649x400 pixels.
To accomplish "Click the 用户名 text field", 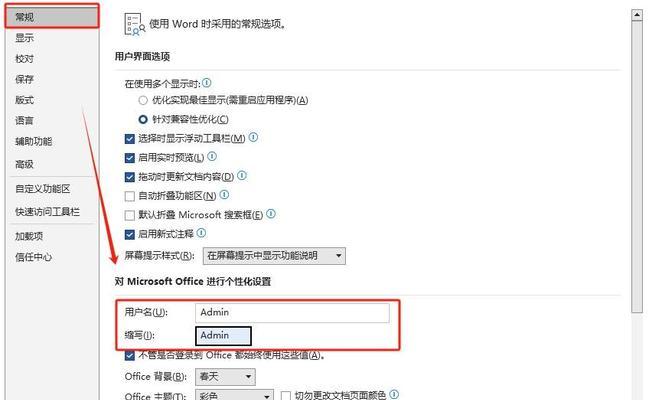I will coord(292,313).
